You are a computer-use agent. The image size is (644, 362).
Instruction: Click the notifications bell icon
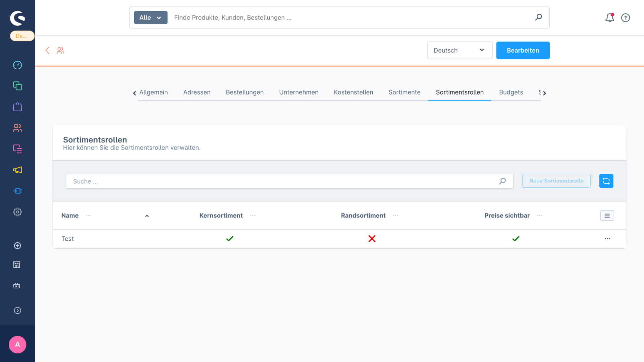coord(609,18)
